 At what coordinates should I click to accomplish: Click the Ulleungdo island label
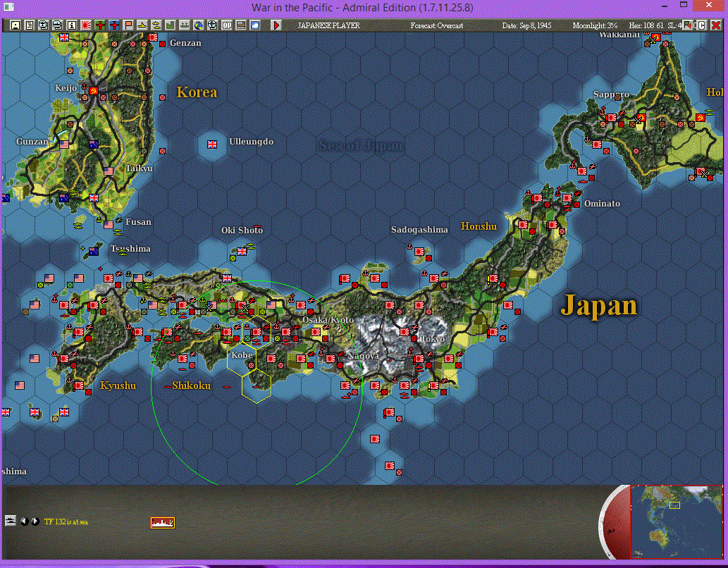click(251, 142)
